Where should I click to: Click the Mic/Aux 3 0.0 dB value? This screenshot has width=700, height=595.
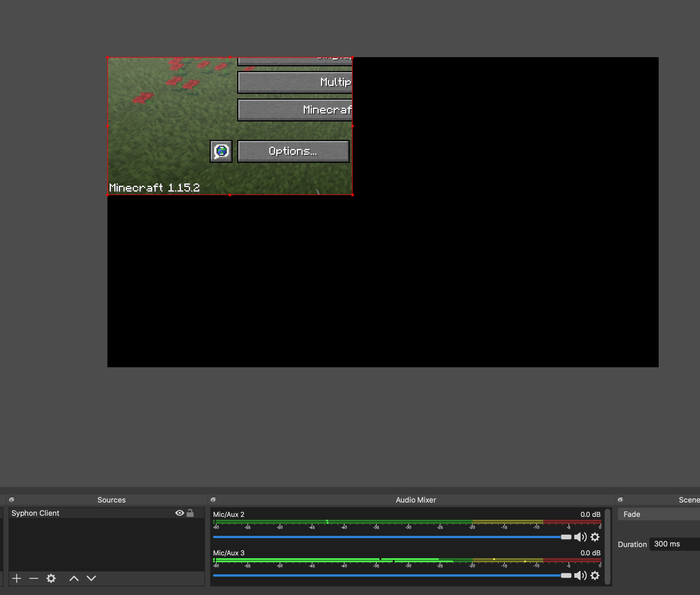(590, 553)
